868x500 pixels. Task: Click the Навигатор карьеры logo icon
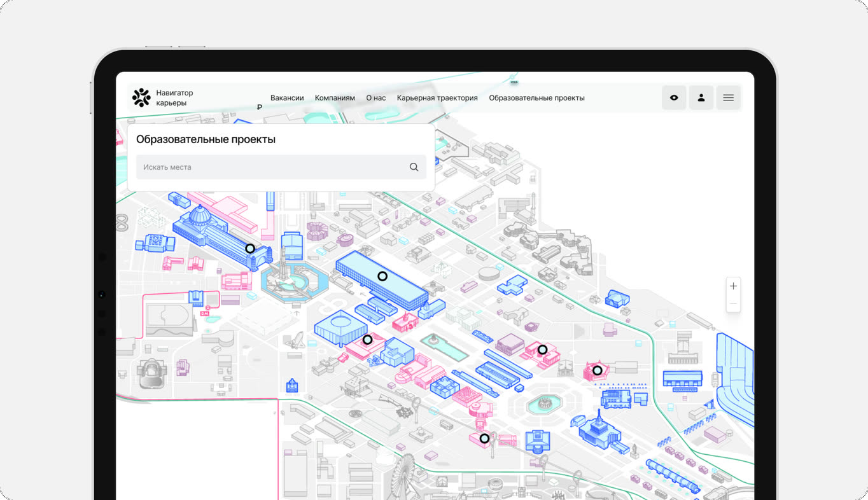tap(141, 97)
